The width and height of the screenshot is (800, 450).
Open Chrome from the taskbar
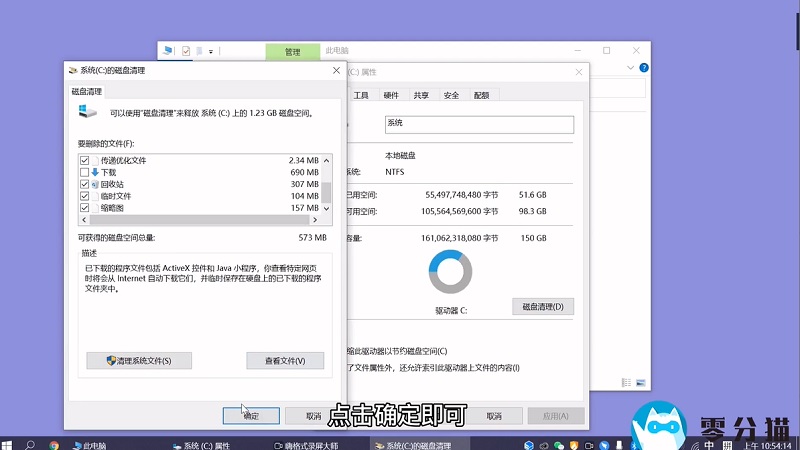(53, 444)
